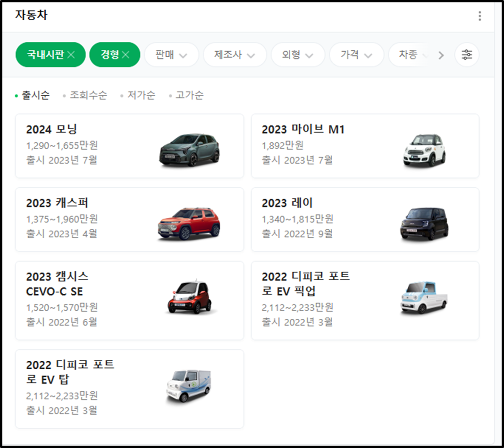Click the 1,520~1,570만원 price text
This screenshot has width=504, height=448.
tap(62, 307)
